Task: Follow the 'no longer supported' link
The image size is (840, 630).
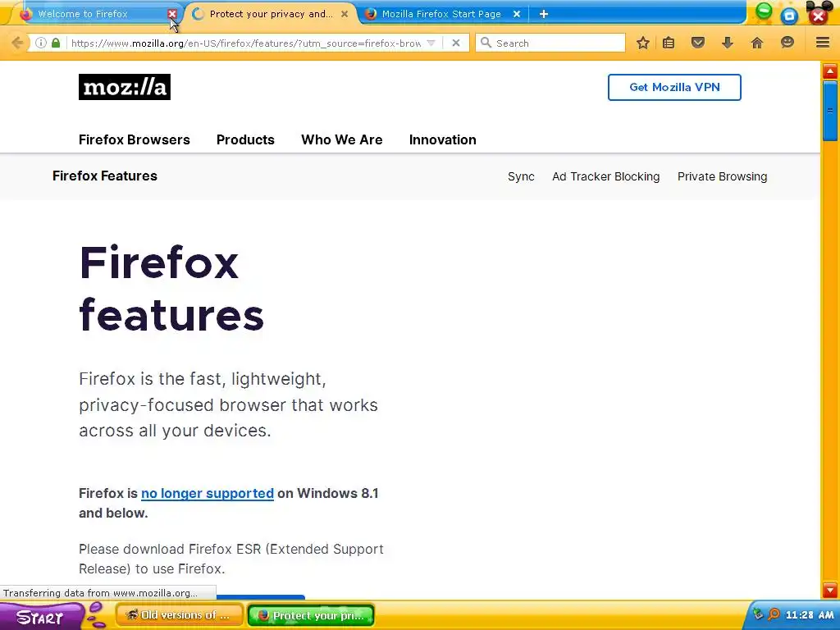Action: (208, 493)
